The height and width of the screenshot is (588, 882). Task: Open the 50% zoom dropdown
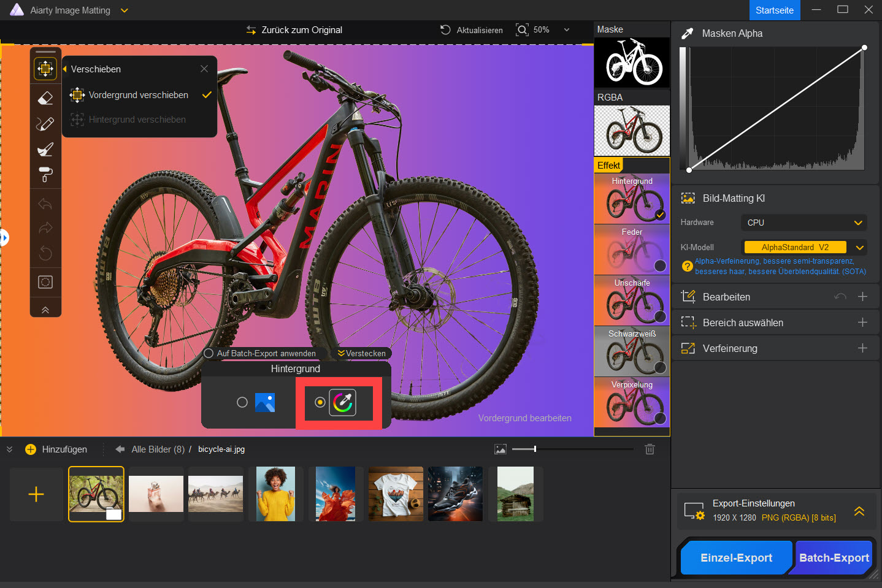pos(566,29)
